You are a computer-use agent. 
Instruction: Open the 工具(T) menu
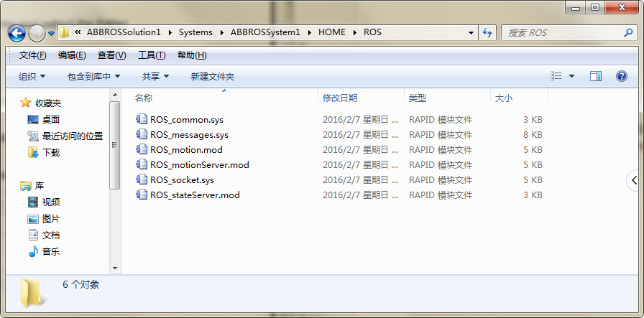[x=152, y=55]
